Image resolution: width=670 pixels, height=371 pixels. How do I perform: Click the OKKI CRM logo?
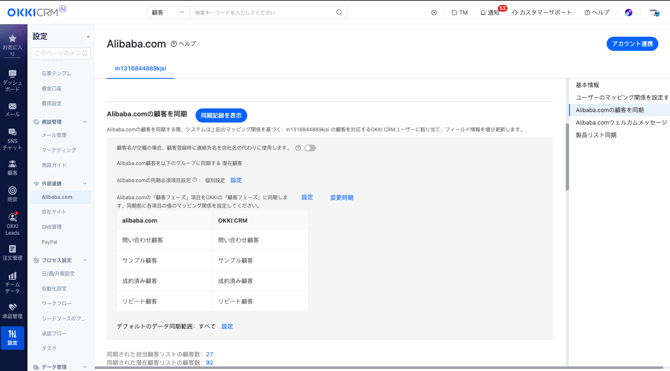(x=37, y=12)
